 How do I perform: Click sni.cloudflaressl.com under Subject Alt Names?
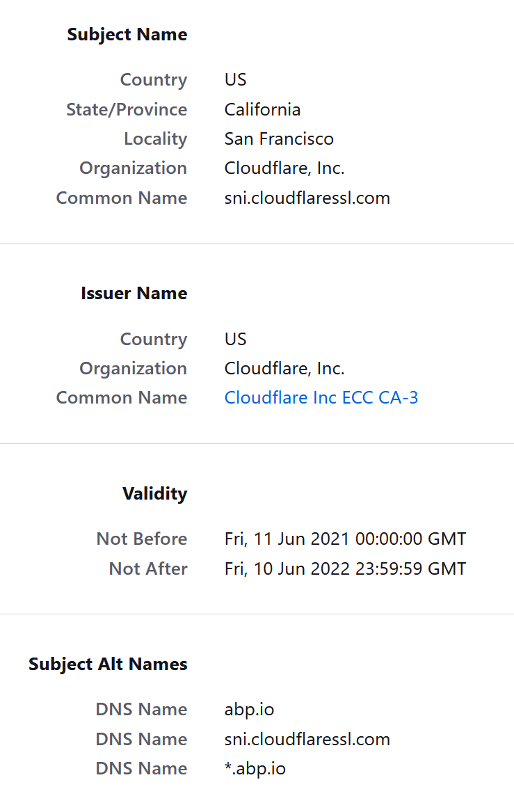click(307, 740)
